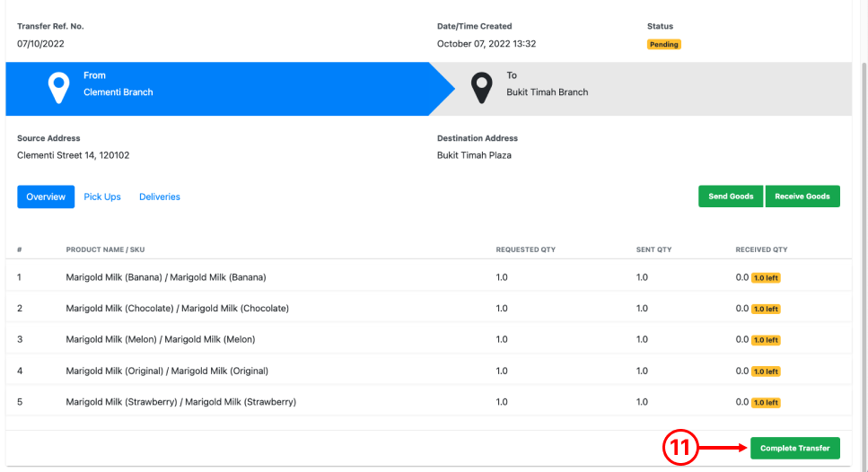Viewport: 868px width, 472px height.
Task: Click the Product Name / SKU column header
Action: (105, 249)
